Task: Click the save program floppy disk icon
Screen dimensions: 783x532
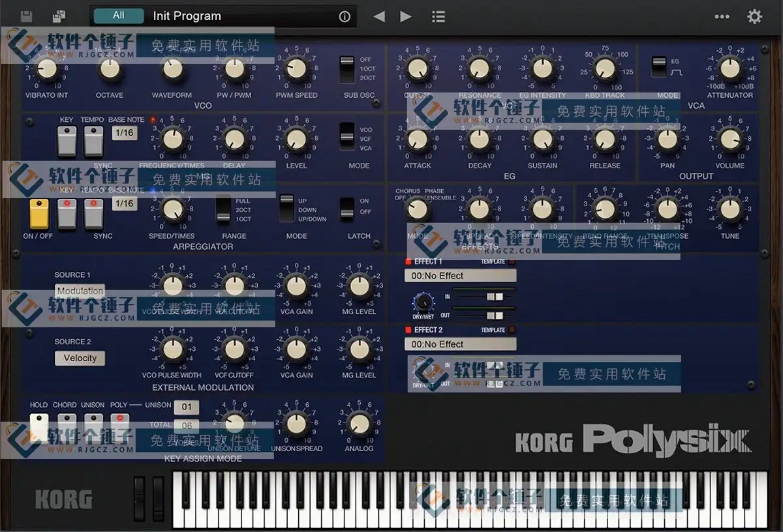Action: pyautogui.click(x=27, y=16)
